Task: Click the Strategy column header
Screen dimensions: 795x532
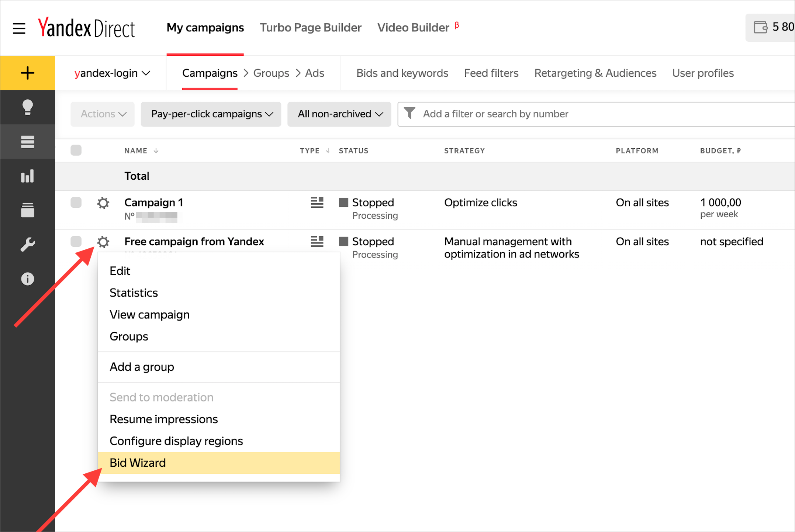Action: (x=464, y=151)
